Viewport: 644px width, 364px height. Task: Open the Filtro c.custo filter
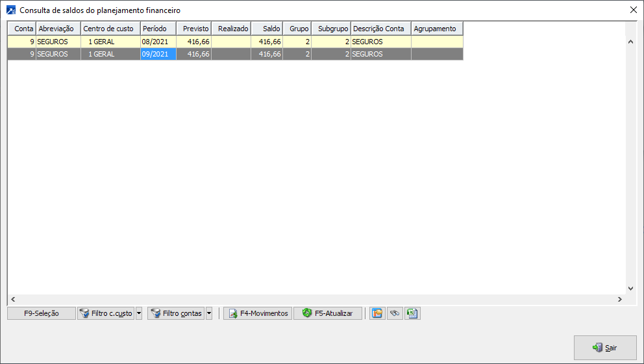point(106,313)
